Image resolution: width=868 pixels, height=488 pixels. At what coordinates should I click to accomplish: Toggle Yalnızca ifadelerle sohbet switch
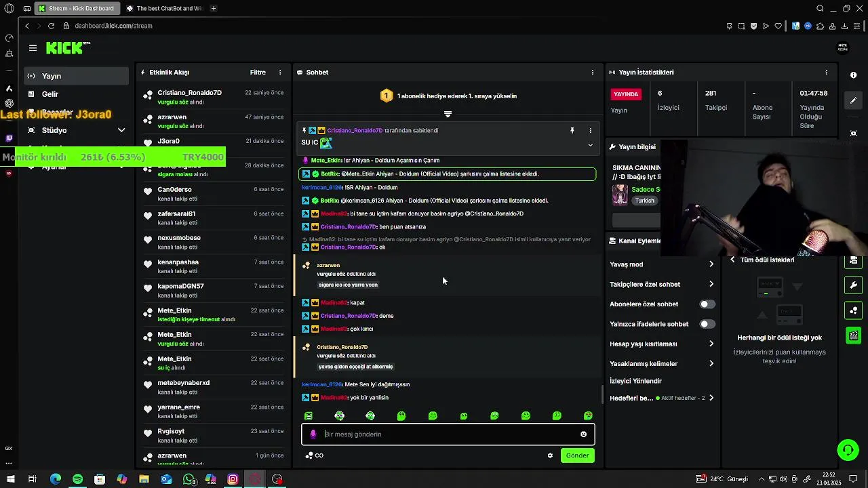707,324
